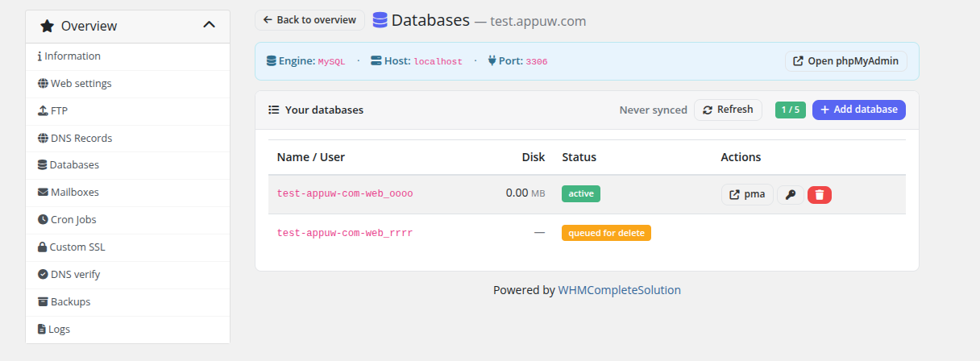Click the active status badge

pyautogui.click(x=581, y=194)
